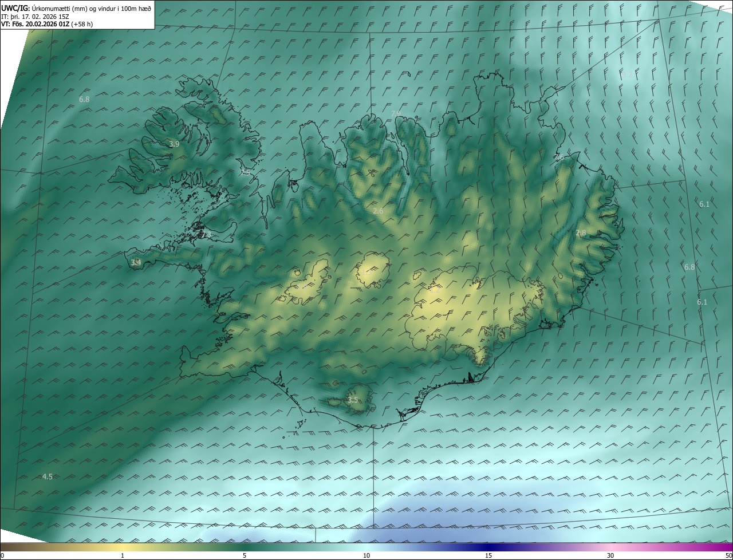The image size is (733, 560).
Task: Click the faint 9.2 value label
Action: tap(627, 74)
